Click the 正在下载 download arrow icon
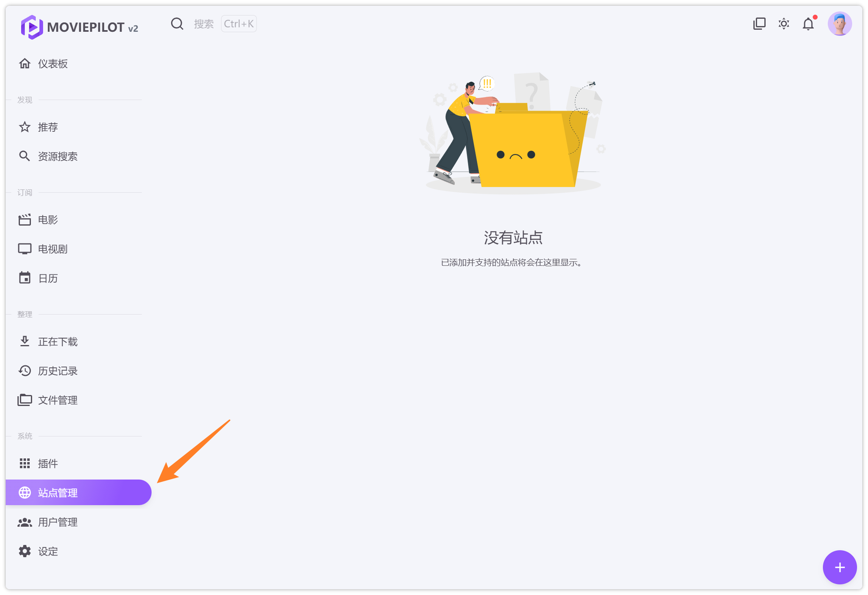Image resolution: width=868 pixels, height=595 pixels. tap(25, 342)
